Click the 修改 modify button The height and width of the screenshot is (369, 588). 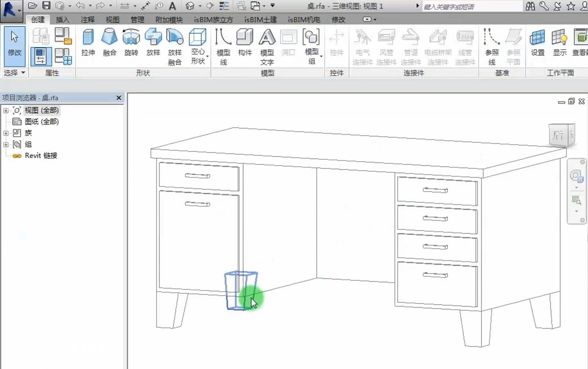click(15, 46)
